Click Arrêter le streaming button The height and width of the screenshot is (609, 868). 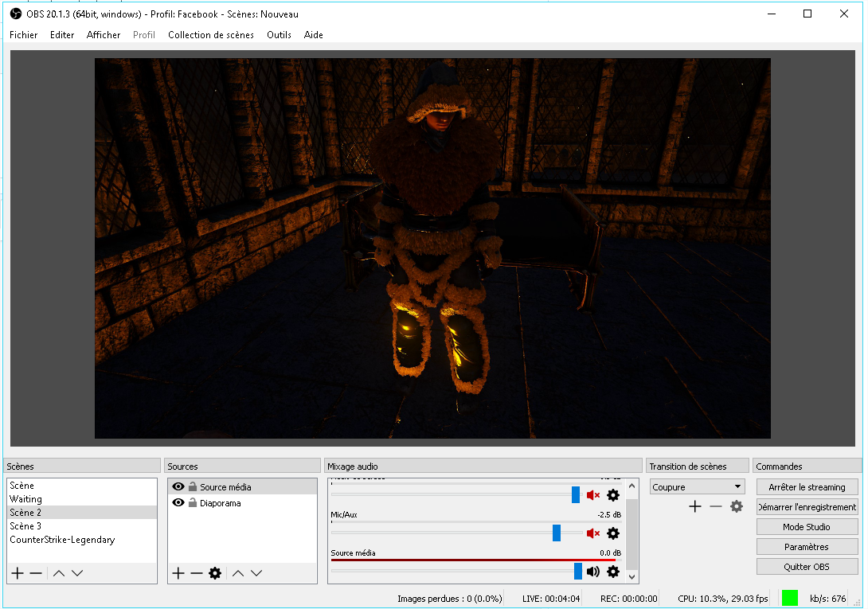point(807,487)
